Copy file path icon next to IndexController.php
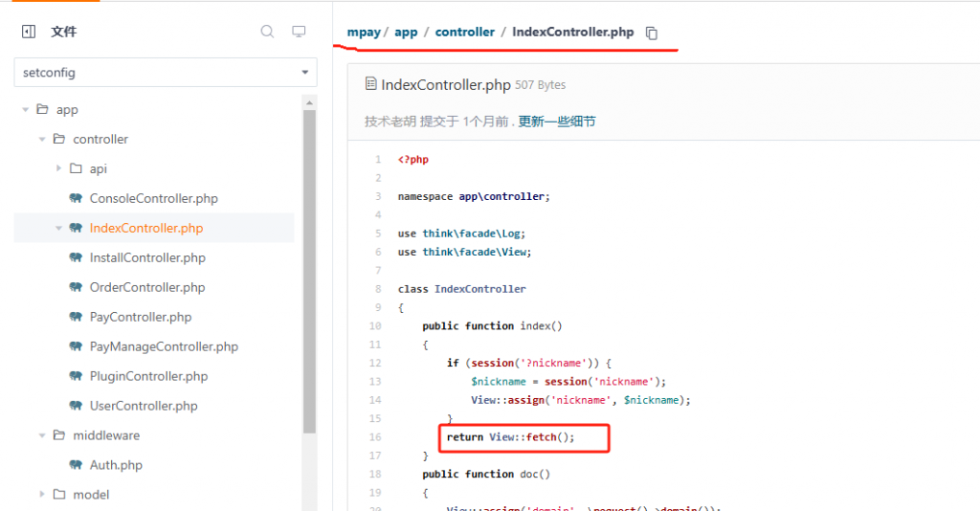980x511 pixels. tap(651, 33)
